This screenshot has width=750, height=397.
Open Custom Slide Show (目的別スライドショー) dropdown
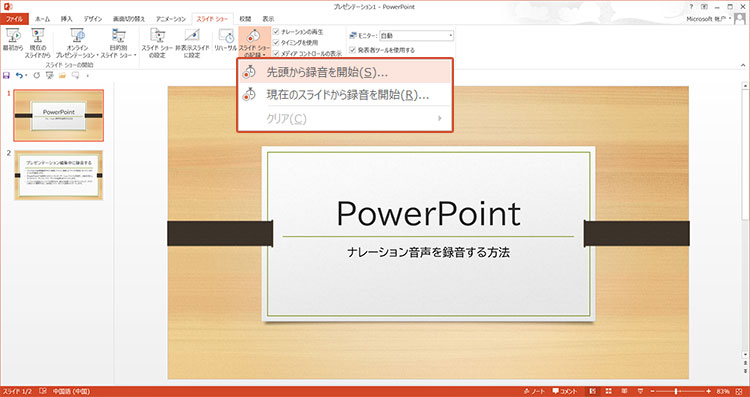119,42
